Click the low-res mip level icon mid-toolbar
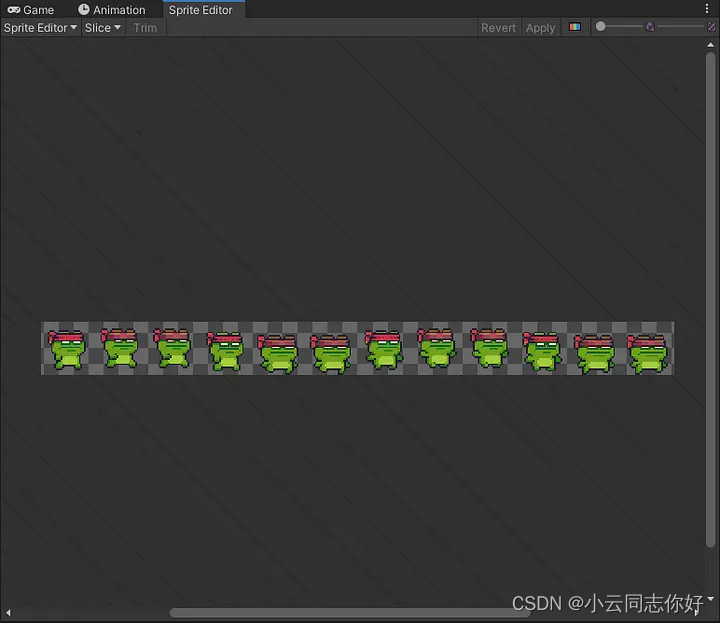 650,27
